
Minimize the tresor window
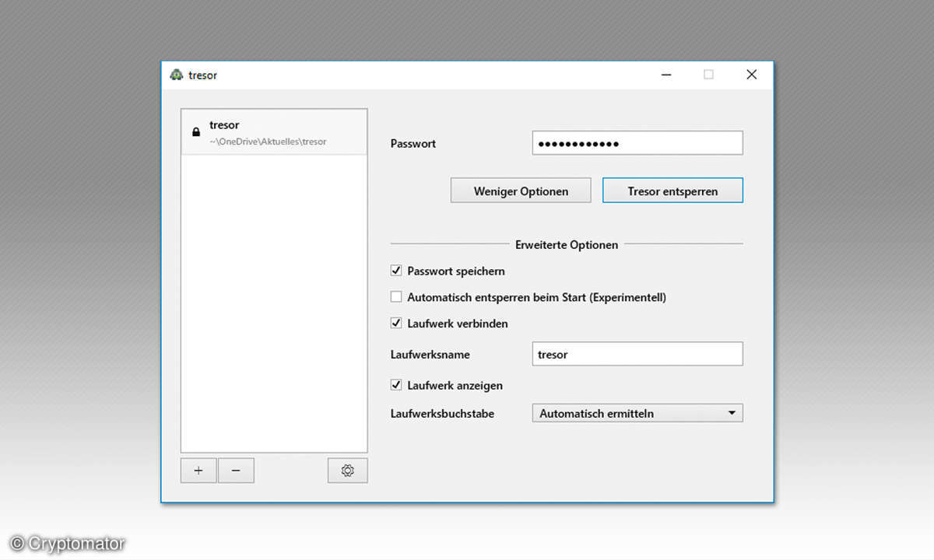point(667,75)
